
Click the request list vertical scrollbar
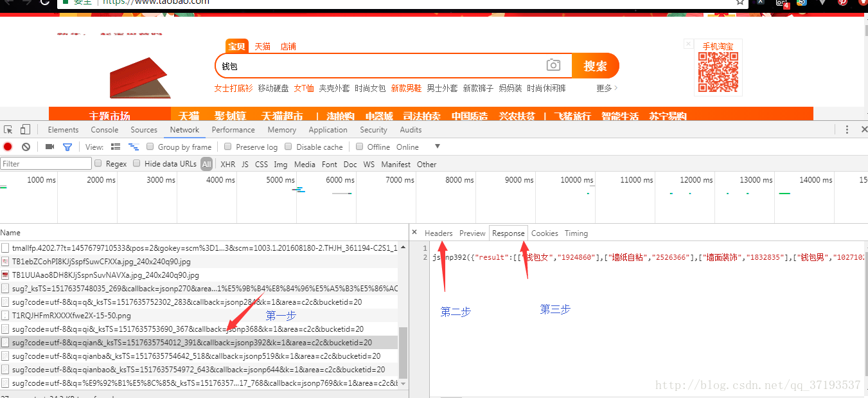pyautogui.click(x=403, y=352)
